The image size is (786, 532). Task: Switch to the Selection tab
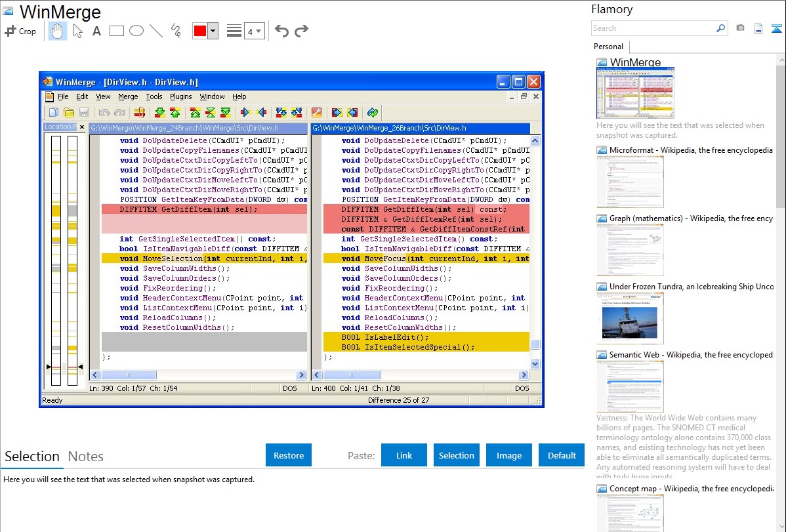pyautogui.click(x=32, y=457)
